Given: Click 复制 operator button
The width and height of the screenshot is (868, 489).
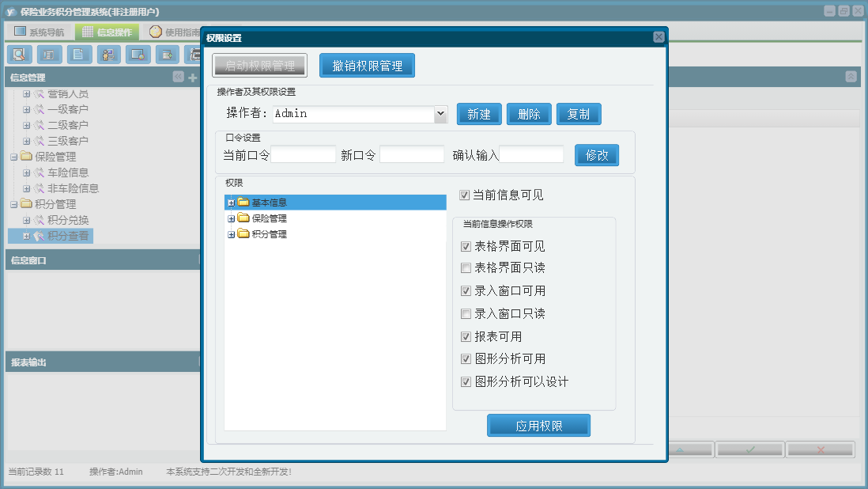Looking at the screenshot, I should 579,114.
